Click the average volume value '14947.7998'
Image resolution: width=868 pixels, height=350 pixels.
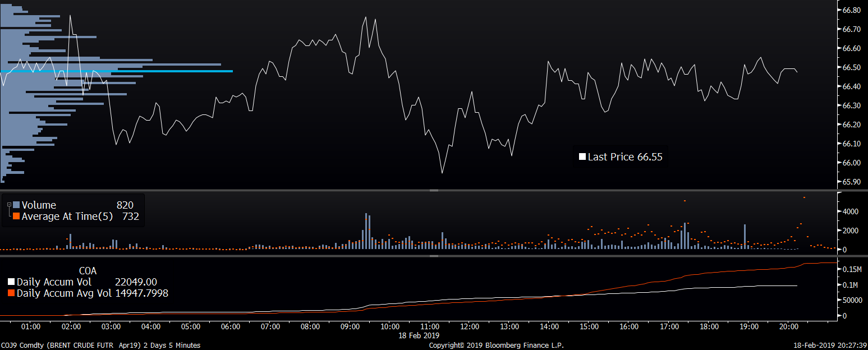point(141,293)
